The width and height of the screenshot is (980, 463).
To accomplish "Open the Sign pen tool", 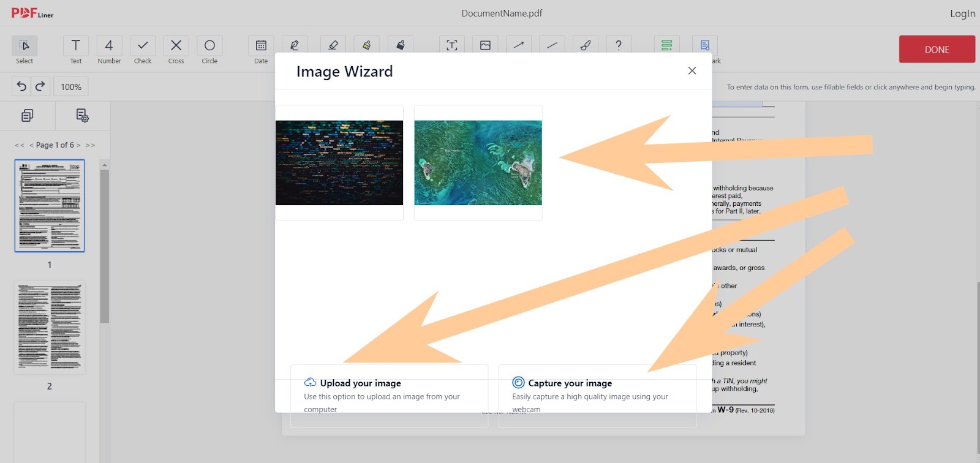I will [x=295, y=45].
